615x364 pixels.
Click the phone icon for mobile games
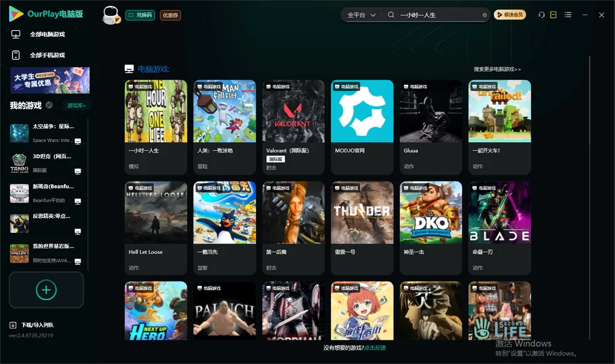click(x=16, y=55)
